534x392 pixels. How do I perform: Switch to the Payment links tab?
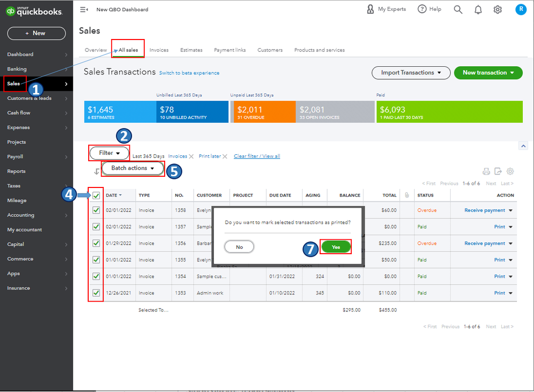pos(230,50)
